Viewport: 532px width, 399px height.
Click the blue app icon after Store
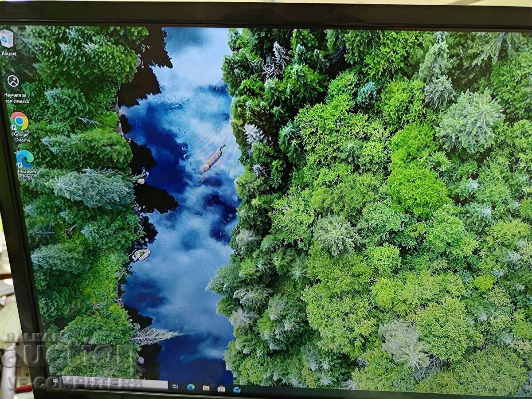(237, 389)
